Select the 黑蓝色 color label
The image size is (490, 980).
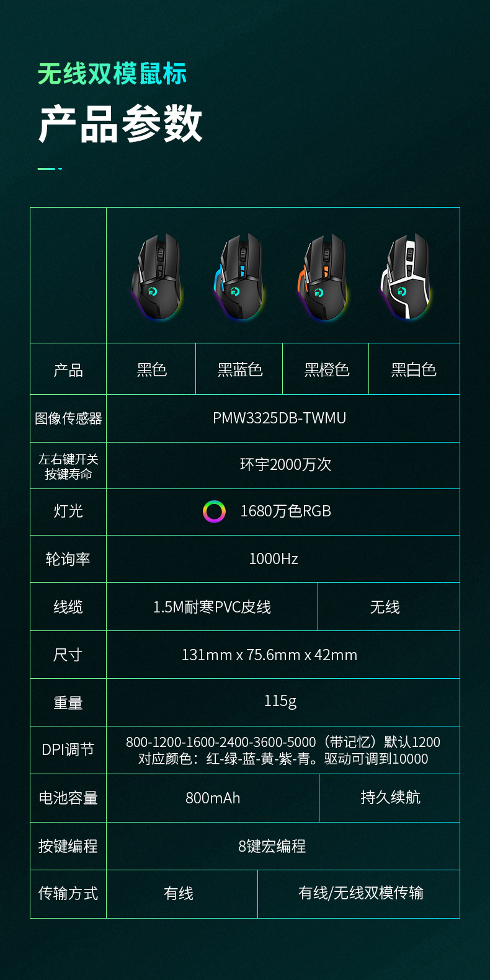[240, 370]
